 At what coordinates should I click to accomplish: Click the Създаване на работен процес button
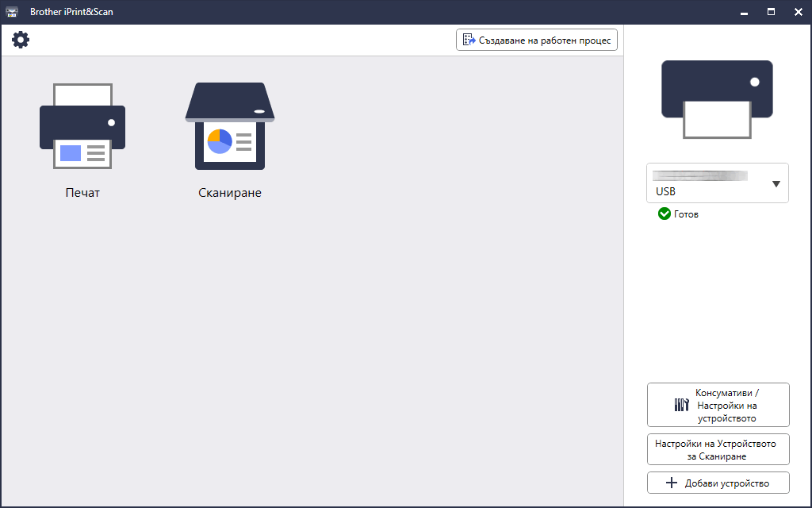pyautogui.click(x=537, y=40)
